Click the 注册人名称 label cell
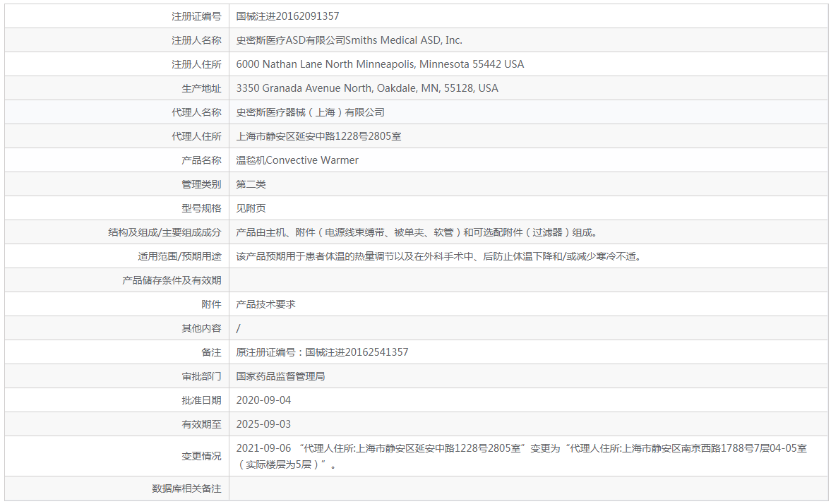Screen dimensions: 831x504 coord(196,40)
